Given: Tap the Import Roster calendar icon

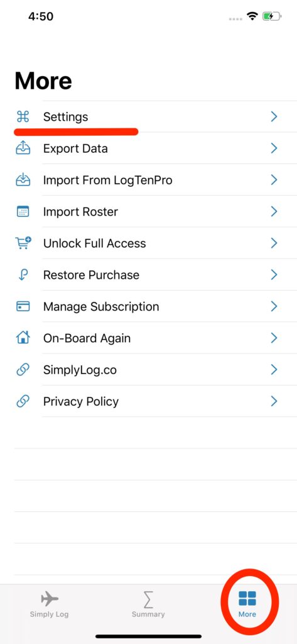Looking at the screenshot, I should click(23, 212).
